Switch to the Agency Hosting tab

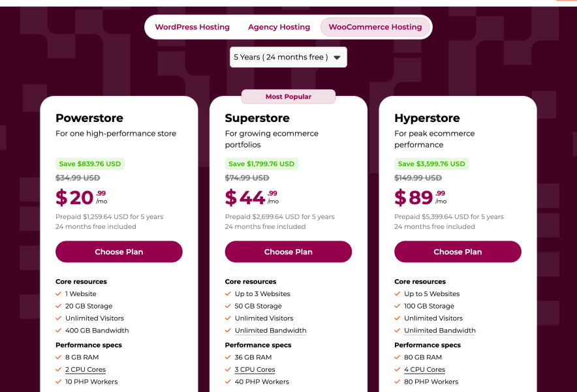pyautogui.click(x=279, y=27)
